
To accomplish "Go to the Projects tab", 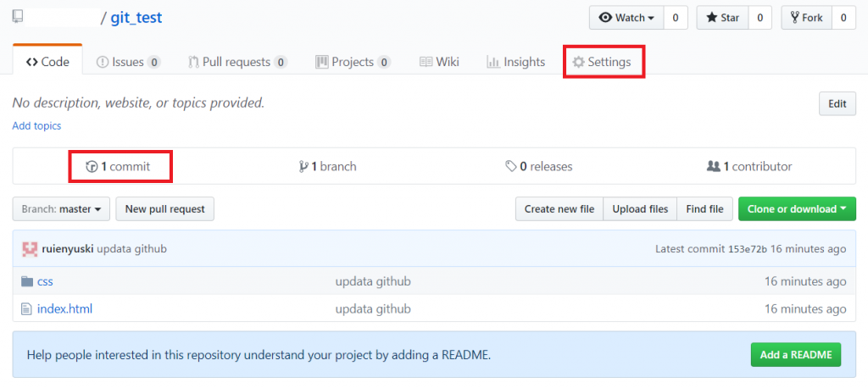I will (x=353, y=62).
